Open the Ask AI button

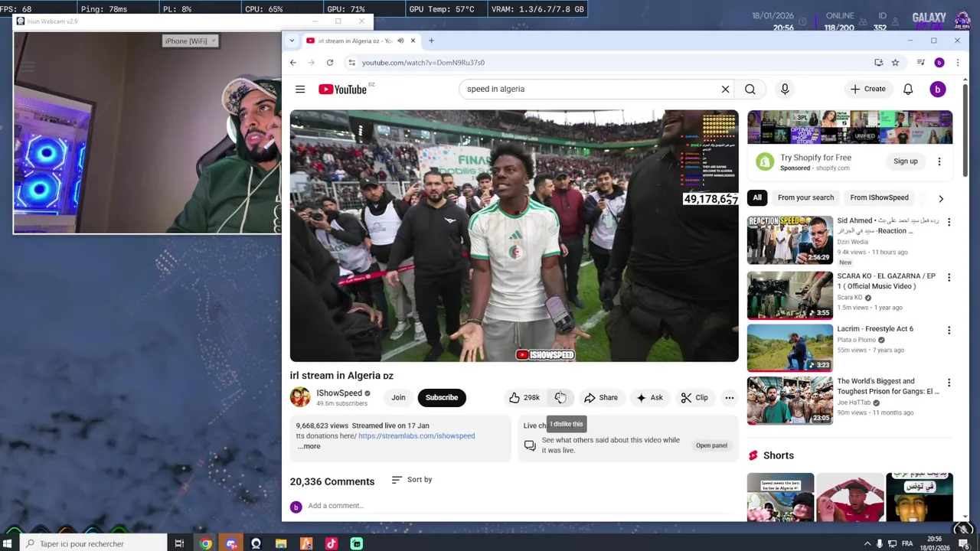pyautogui.click(x=649, y=397)
